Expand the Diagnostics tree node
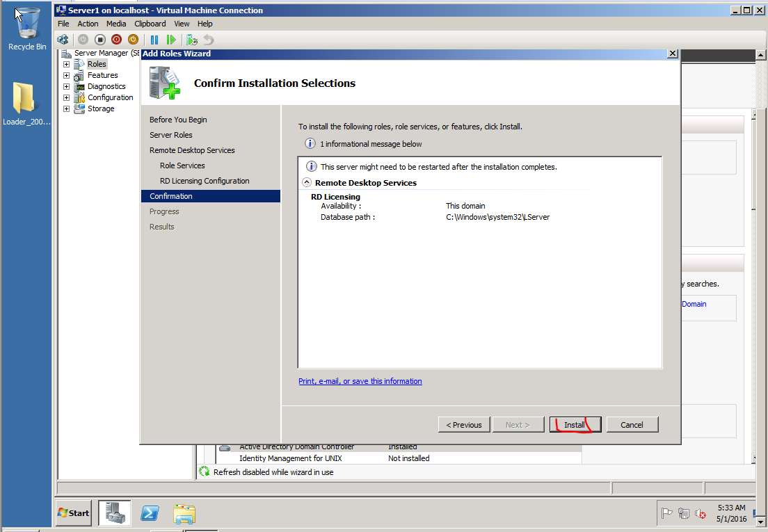 pyautogui.click(x=66, y=87)
